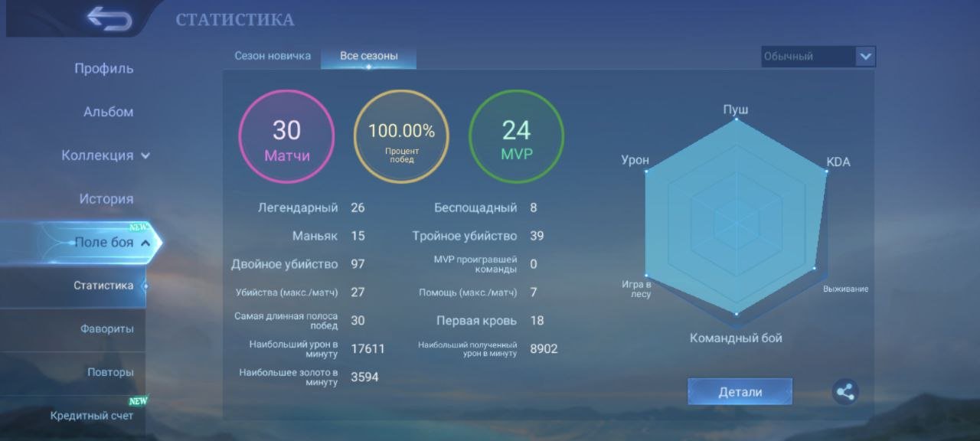Open История in the sidebar
This screenshot has height=441, width=980.
[x=106, y=199]
